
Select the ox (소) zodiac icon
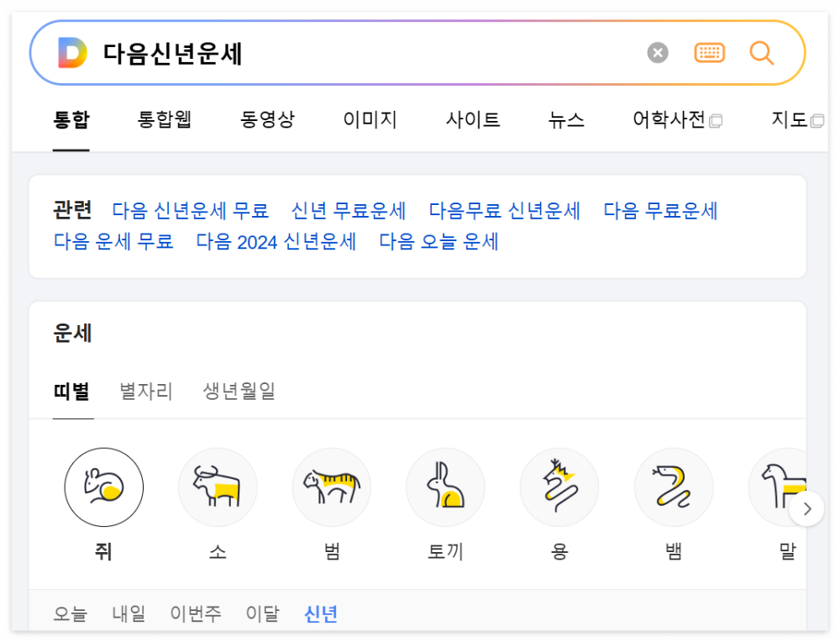coord(218,487)
